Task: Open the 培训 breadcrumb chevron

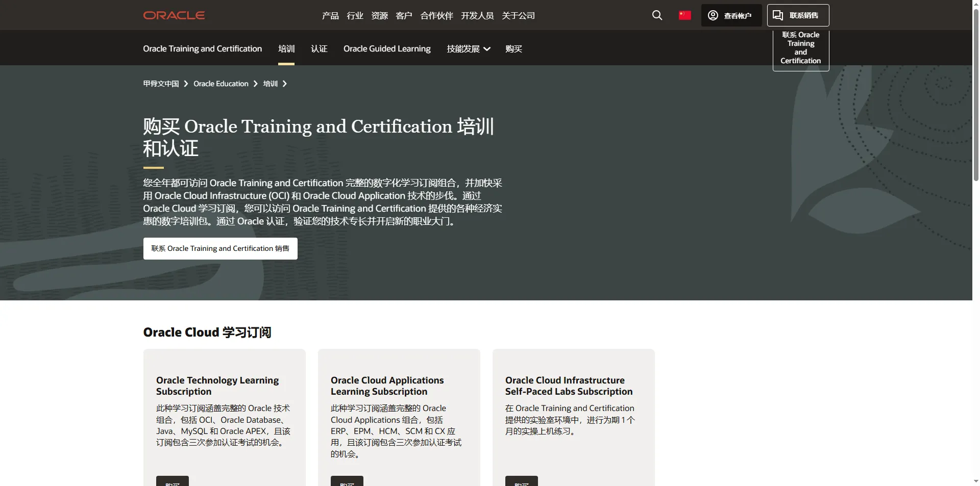Action: 285,84
